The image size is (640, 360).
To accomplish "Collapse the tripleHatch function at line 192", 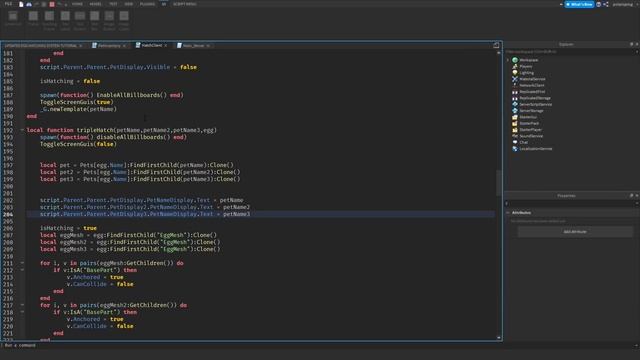I will [22, 130].
